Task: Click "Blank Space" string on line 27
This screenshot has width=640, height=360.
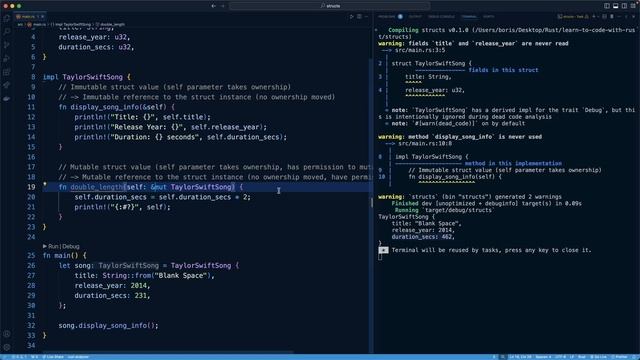Action: point(181,276)
